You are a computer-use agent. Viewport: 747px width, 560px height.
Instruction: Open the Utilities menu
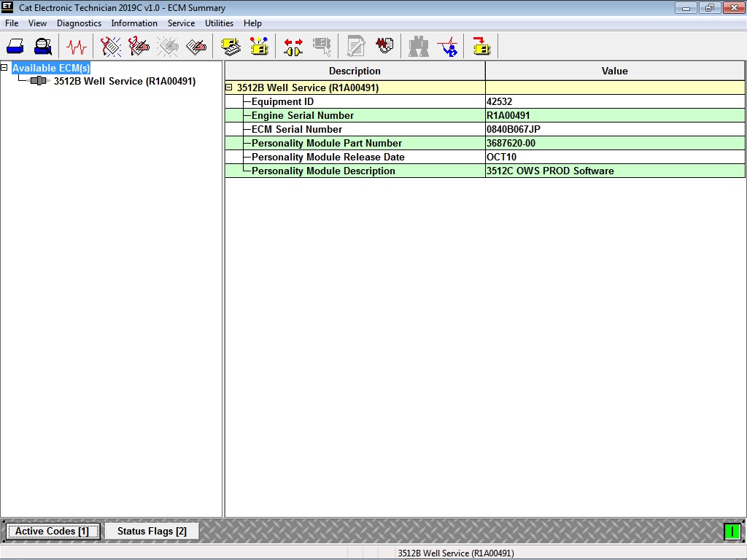coord(219,23)
